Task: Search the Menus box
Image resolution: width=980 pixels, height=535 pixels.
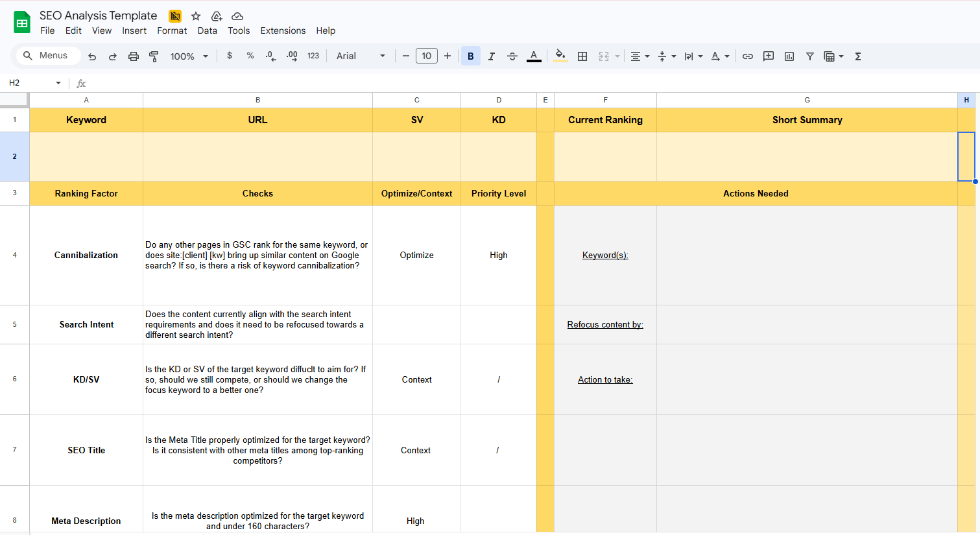Action: [49, 56]
